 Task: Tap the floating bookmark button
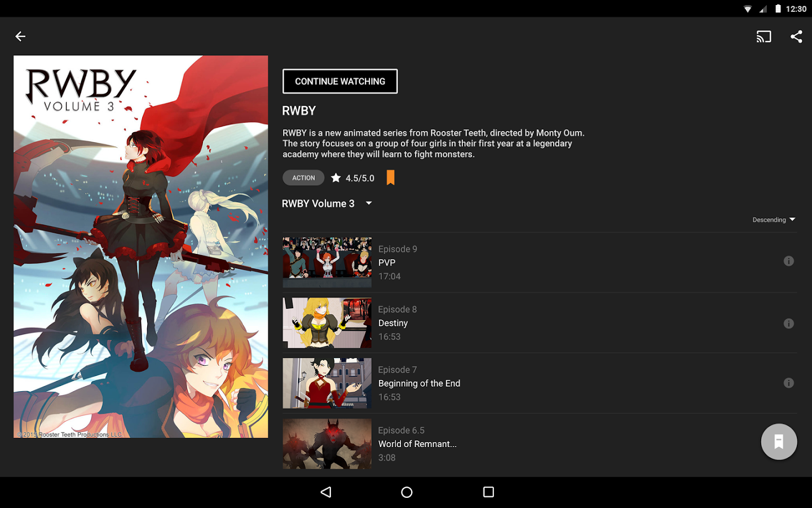(x=779, y=441)
